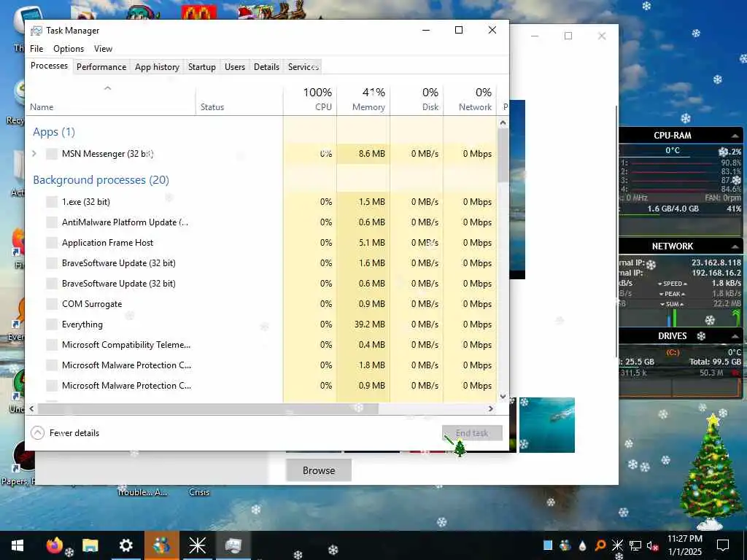Sort processes by Network column
The width and height of the screenshot is (747, 560).
(471, 101)
